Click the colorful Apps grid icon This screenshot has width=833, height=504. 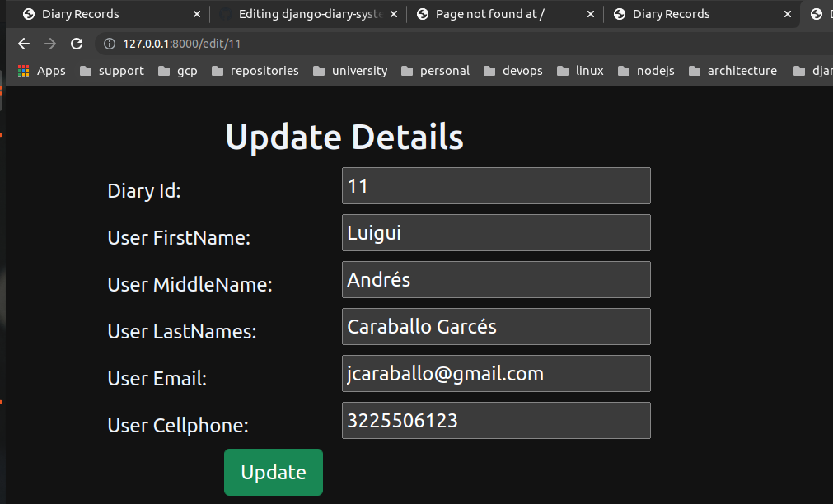pyautogui.click(x=22, y=71)
